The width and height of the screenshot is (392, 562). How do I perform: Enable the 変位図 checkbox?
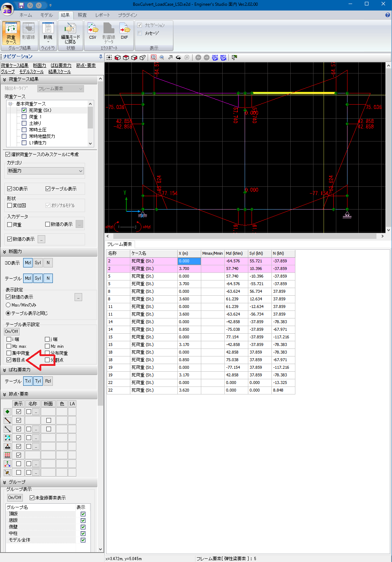(10, 206)
